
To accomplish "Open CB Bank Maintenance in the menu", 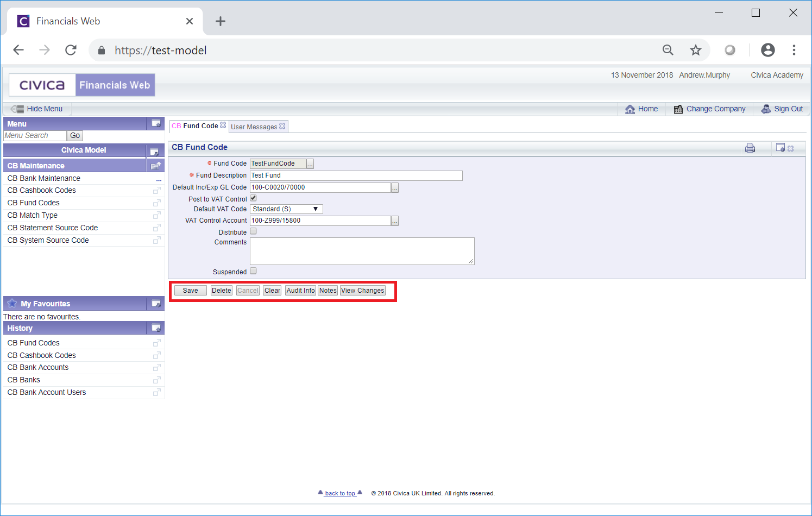I will point(44,178).
